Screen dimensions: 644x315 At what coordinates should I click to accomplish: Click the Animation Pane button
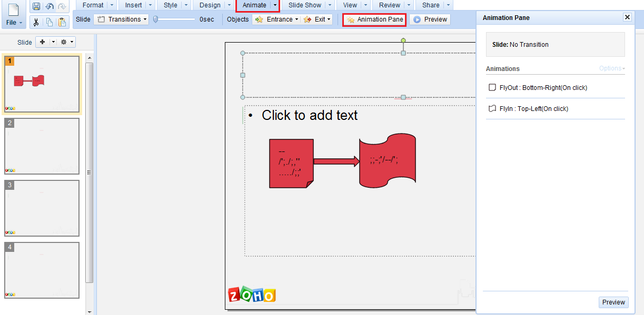click(x=374, y=19)
